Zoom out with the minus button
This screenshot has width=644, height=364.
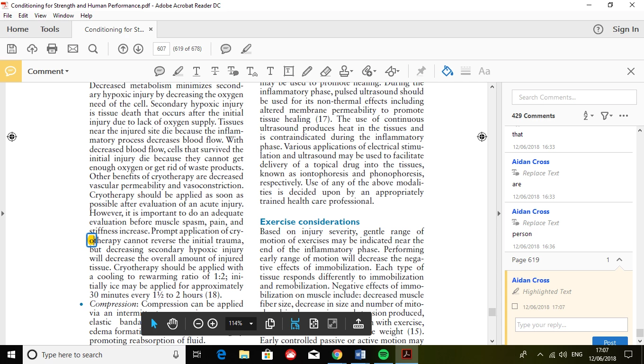198,323
